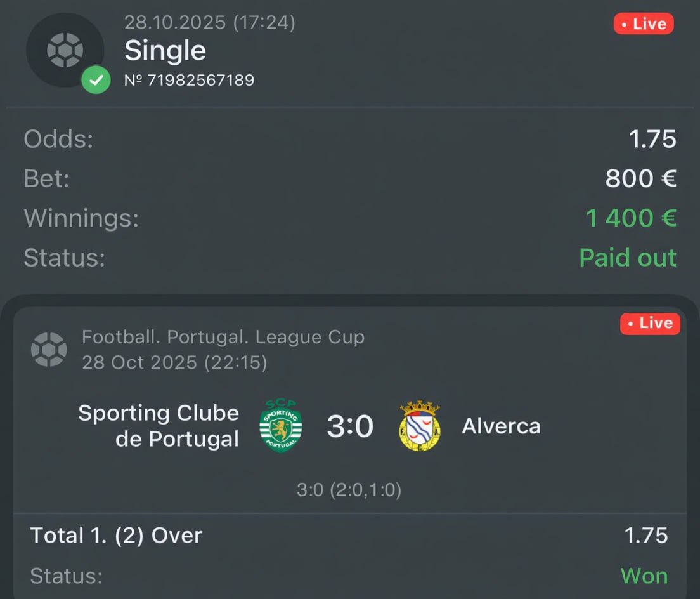Viewport: 700px width, 599px height.
Task: Open the Single bet title
Action: pyautogui.click(x=165, y=51)
